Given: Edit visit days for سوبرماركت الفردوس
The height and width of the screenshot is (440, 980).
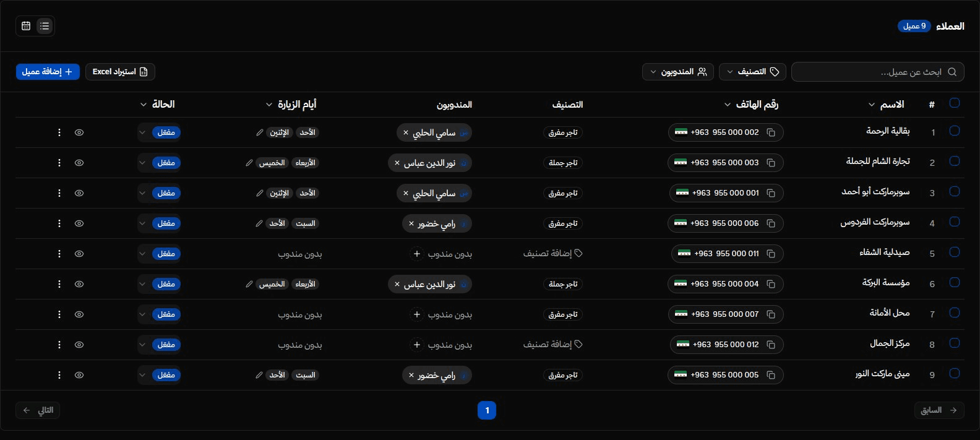Looking at the screenshot, I should pos(259,223).
